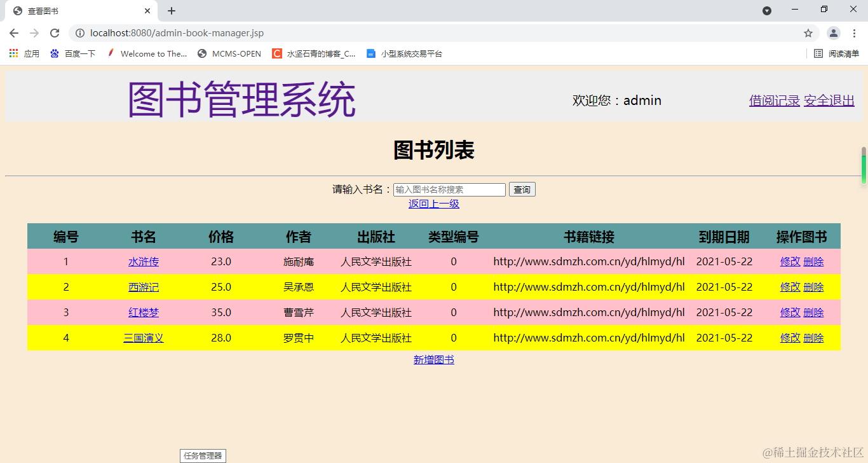The image size is (868, 463).
Task: Click the browser back navigation arrow
Action: pyautogui.click(x=13, y=33)
